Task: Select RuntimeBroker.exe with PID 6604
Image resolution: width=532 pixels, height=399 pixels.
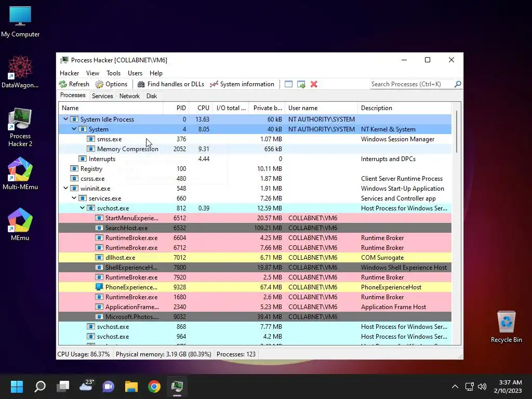Action: point(255,238)
